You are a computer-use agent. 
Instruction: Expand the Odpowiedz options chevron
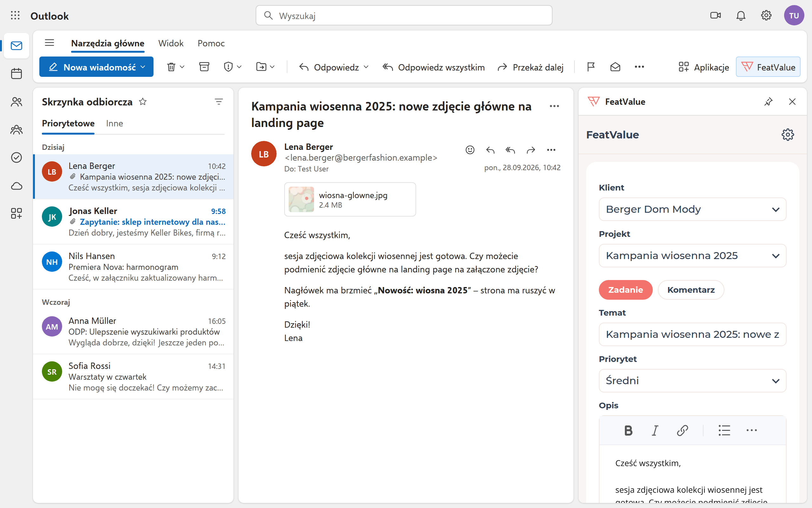click(x=366, y=67)
